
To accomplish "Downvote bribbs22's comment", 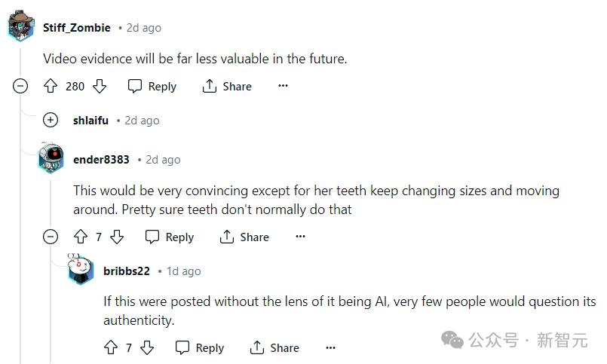I will [147, 347].
